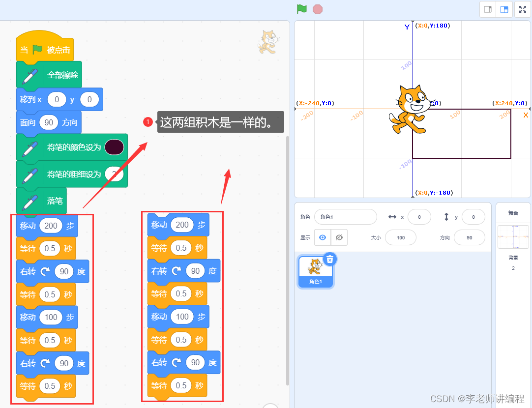This screenshot has height=408, width=532.
Task: Click the pen size value field
Action: pos(115,174)
